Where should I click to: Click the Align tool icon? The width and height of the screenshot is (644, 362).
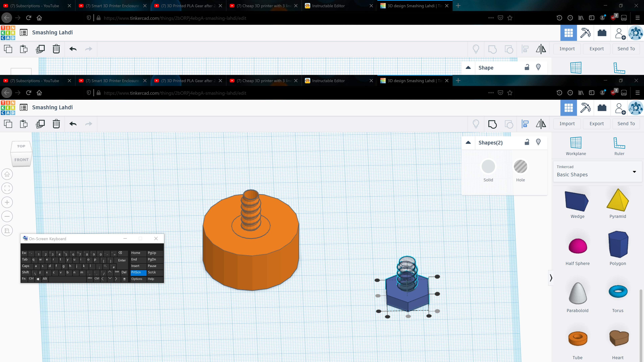coord(525,124)
